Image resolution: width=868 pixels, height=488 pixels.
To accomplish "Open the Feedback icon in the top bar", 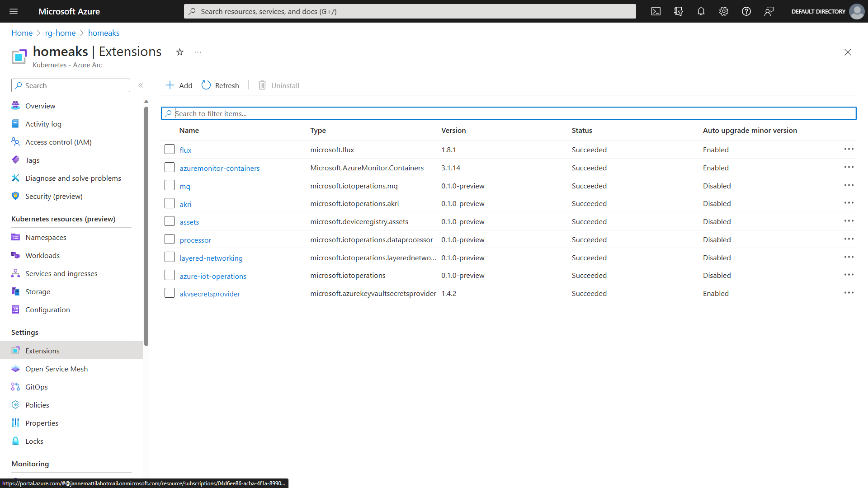I will [x=769, y=11].
